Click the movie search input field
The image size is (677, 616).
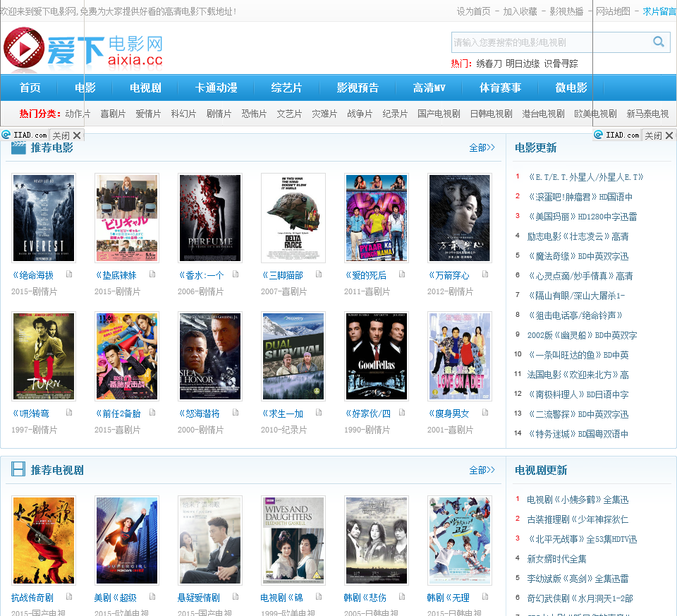pyautogui.click(x=551, y=42)
